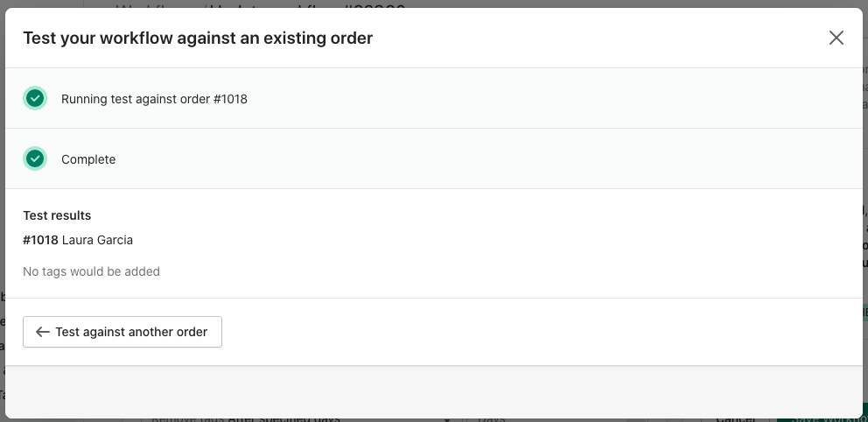Click the gray footer area of the dialog
The width and height of the screenshot is (868, 422).
[434, 391]
